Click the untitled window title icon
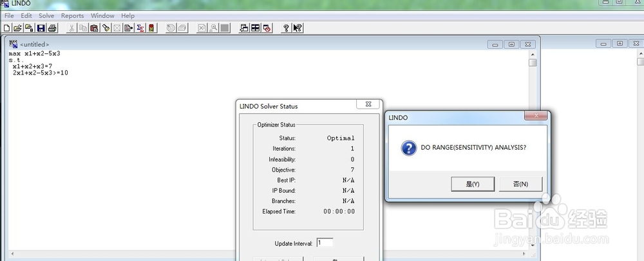The width and height of the screenshot is (644, 261). pos(13,44)
